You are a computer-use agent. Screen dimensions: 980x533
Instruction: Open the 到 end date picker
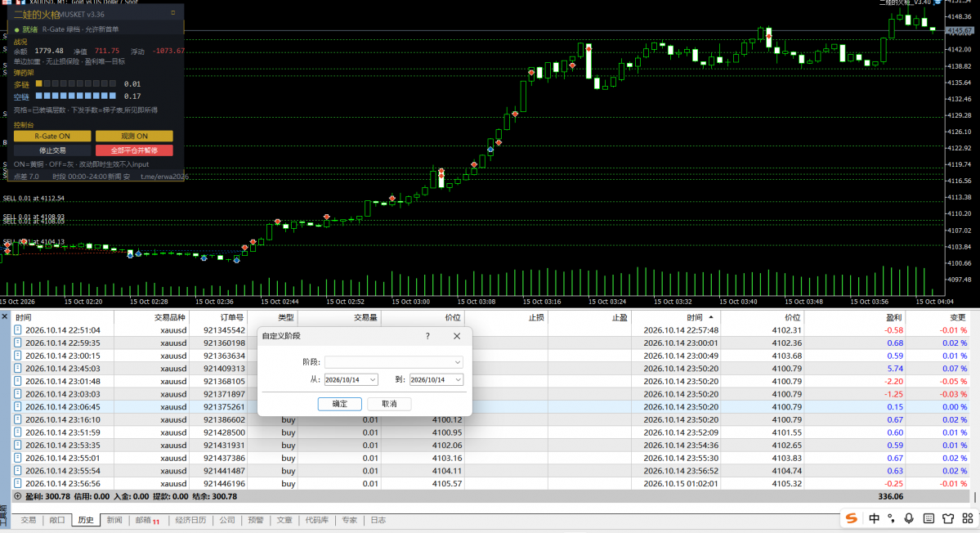(436, 379)
